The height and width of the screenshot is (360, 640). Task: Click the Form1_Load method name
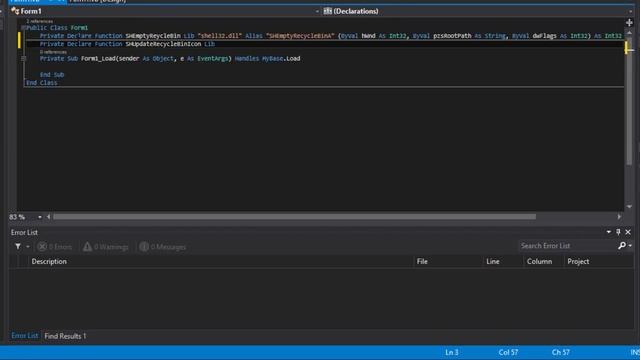tap(98, 58)
